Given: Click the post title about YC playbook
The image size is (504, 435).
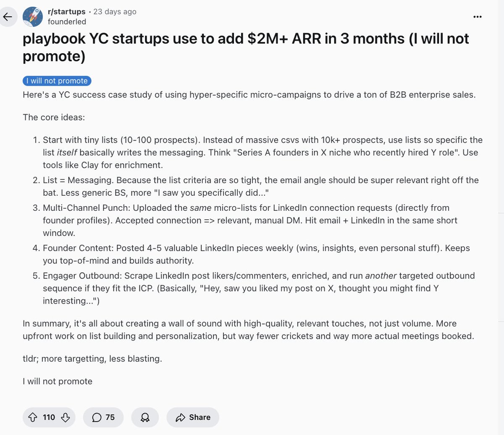Looking at the screenshot, I should pos(246,47).
